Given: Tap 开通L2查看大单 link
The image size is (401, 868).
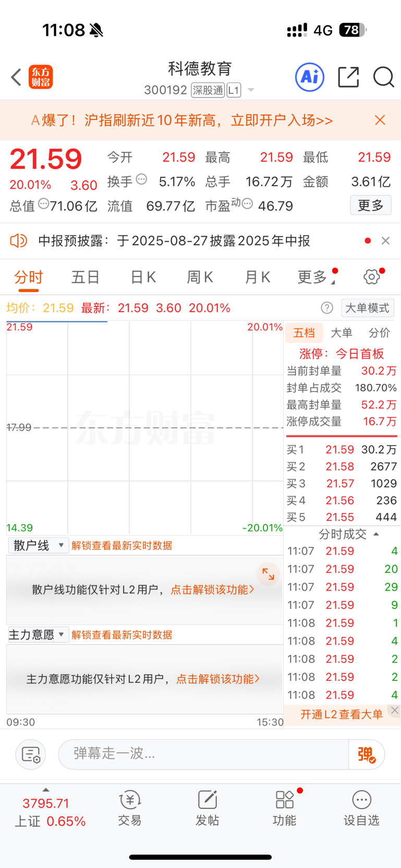Looking at the screenshot, I should 342,714.
